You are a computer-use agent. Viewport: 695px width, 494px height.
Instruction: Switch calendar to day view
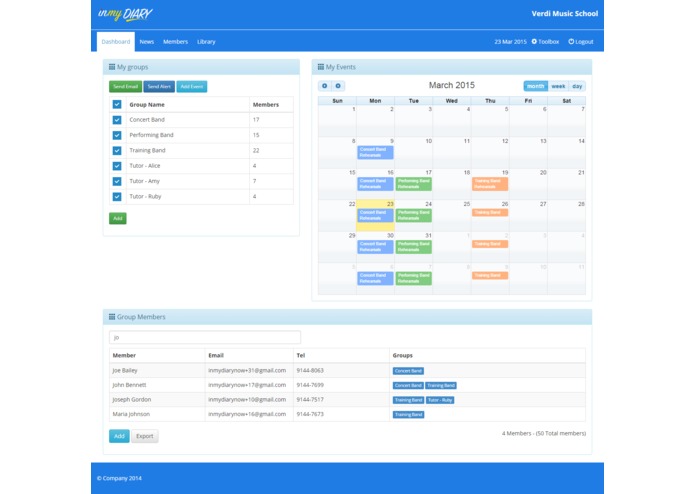(x=577, y=86)
